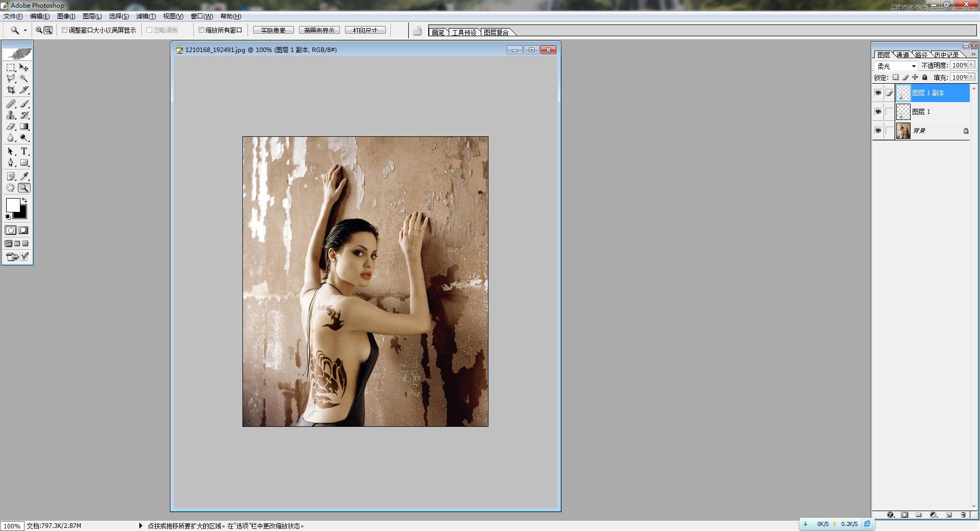The width and height of the screenshot is (980, 531).
Task: Select the Crop tool
Action: coord(11,90)
